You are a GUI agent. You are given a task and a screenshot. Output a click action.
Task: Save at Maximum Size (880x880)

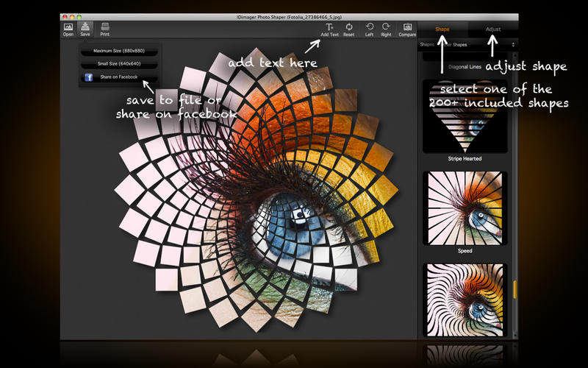pos(118,51)
